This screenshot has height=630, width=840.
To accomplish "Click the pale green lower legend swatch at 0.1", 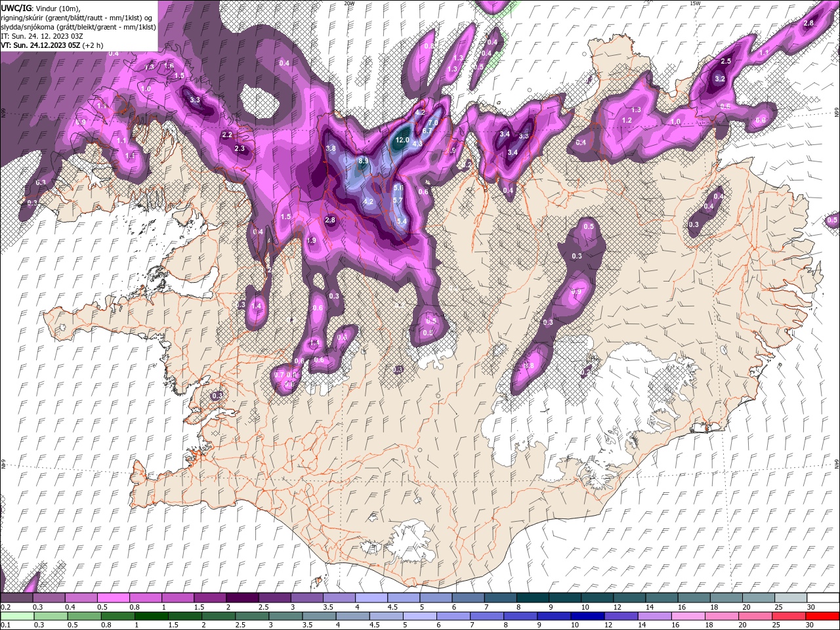I will coord(16,616).
